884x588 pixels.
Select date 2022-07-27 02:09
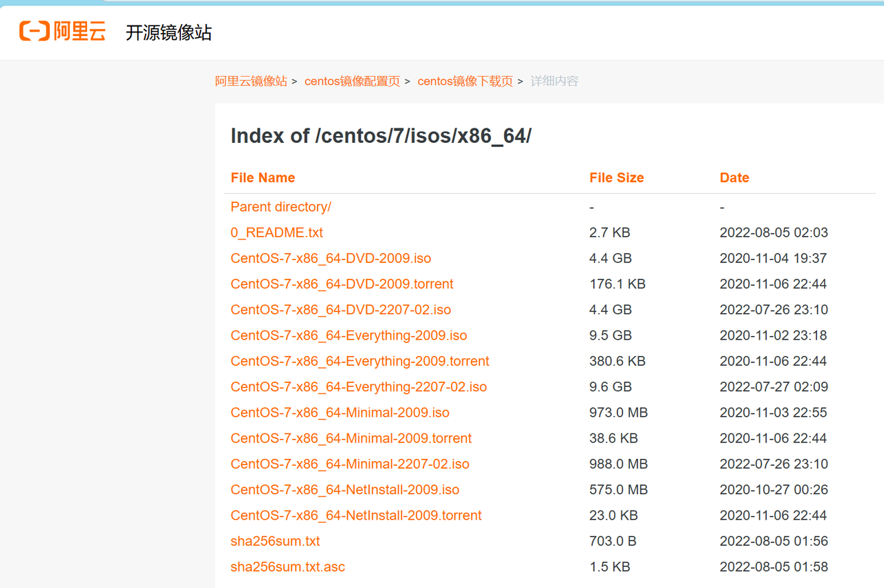tap(773, 386)
